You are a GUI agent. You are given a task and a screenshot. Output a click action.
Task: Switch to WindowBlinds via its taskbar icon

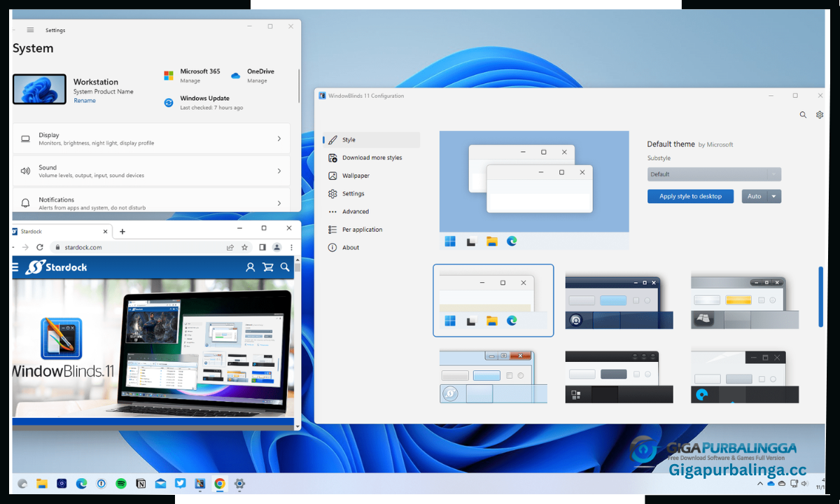point(200,483)
